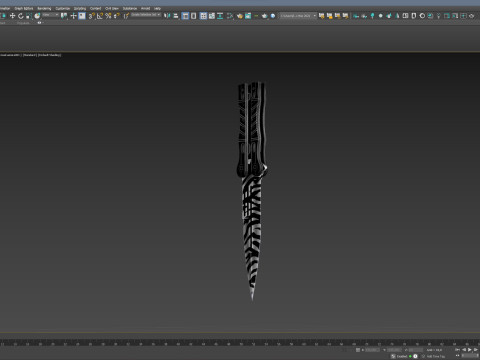This screenshot has height=360, width=480.
Task: Toggle the Enabled state indicator
Action: [410, 356]
